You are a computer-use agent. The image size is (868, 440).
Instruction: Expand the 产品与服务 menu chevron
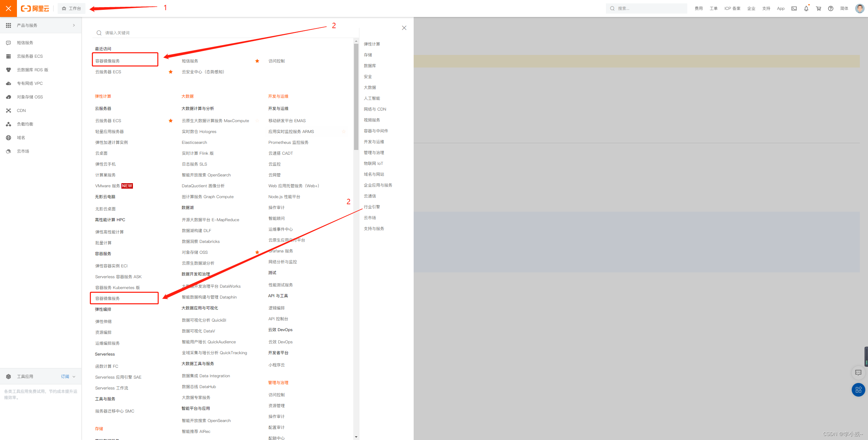pyautogui.click(x=74, y=25)
